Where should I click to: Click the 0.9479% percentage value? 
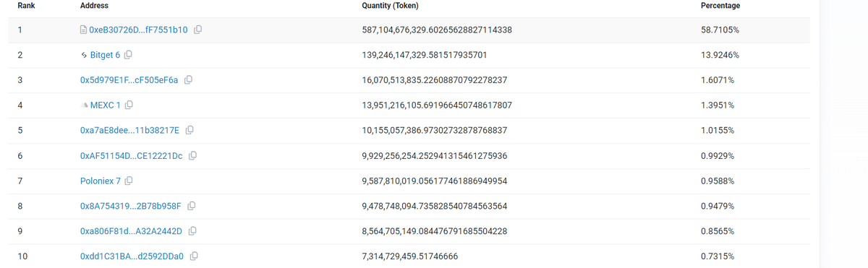pyautogui.click(x=718, y=206)
